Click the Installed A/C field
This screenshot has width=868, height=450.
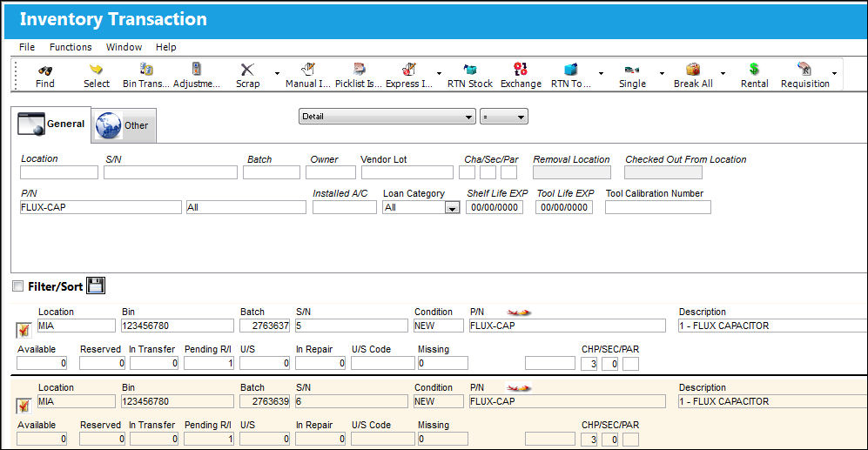pyautogui.click(x=344, y=207)
